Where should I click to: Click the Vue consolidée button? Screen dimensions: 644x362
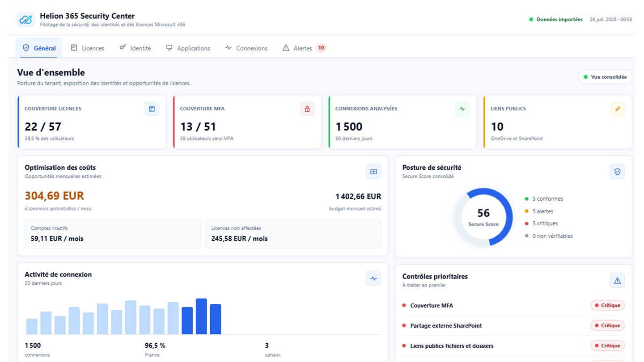tap(605, 77)
